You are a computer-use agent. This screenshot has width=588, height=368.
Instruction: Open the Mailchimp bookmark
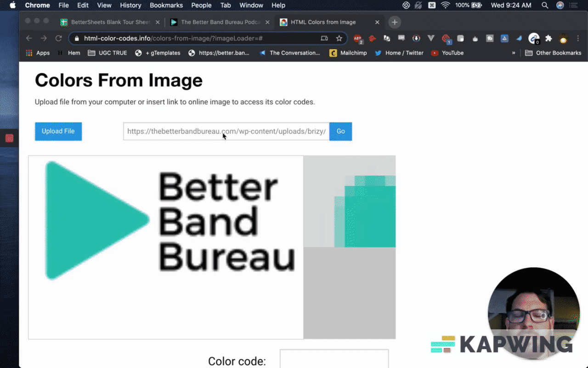tap(348, 53)
